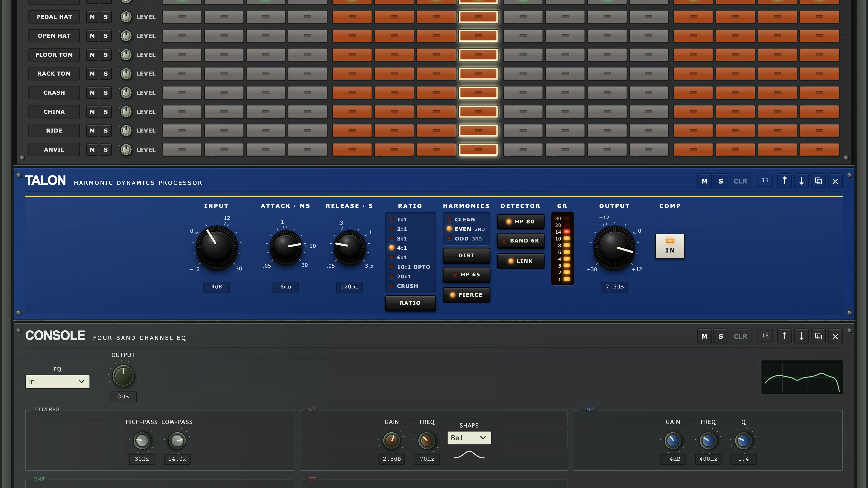Toggle the HP 65 harmonics button
868x488 pixels.
(466, 274)
